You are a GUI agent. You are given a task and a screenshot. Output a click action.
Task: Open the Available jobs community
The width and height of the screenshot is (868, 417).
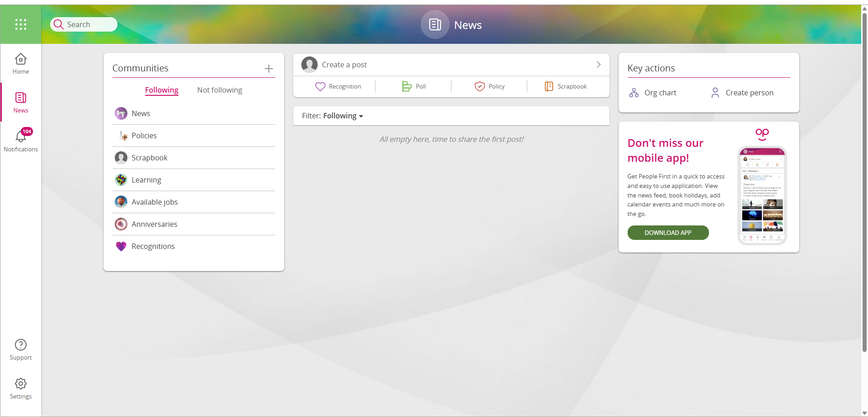point(155,202)
